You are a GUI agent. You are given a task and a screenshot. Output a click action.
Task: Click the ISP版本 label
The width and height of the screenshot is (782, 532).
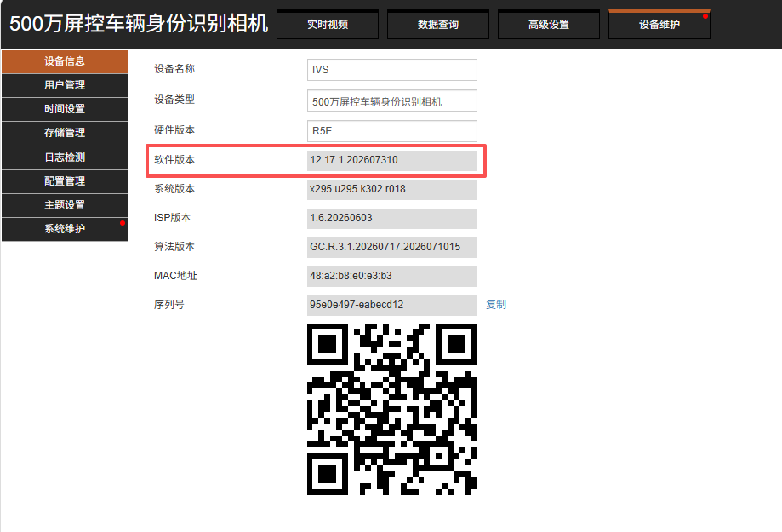(172, 218)
